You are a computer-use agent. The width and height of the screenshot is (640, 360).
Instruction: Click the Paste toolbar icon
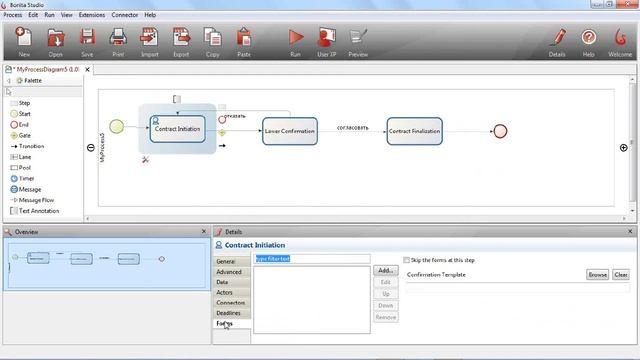244,41
